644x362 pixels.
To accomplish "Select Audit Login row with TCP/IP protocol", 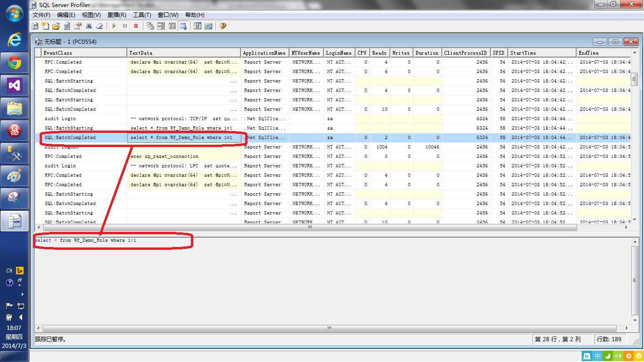I will [332, 119].
